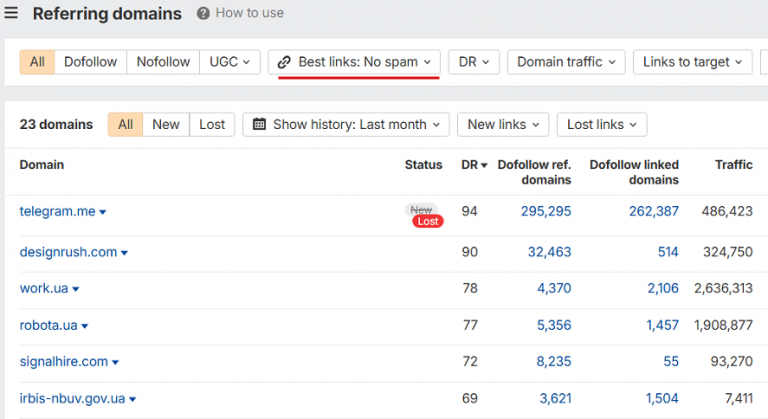The image size is (768, 419).
Task: Open the Domain traffic filter dropdown
Action: [x=566, y=62]
